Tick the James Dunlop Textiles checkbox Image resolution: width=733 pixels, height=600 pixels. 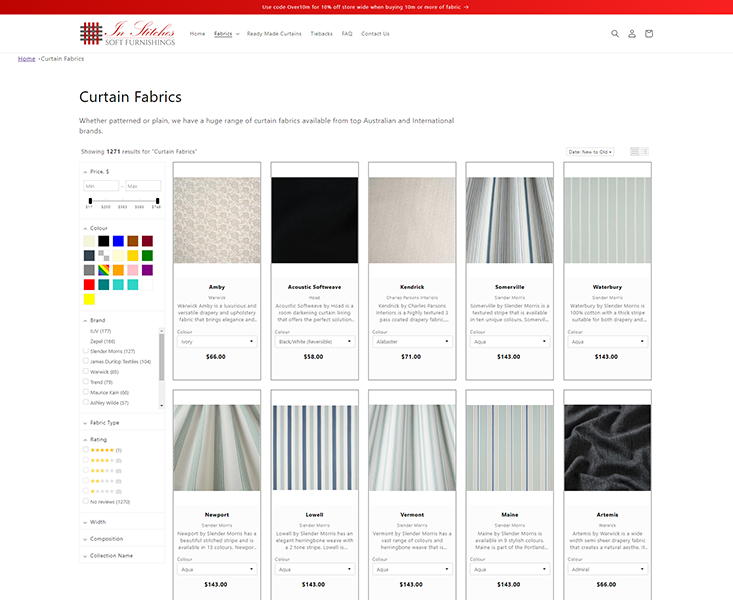[x=86, y=361]
